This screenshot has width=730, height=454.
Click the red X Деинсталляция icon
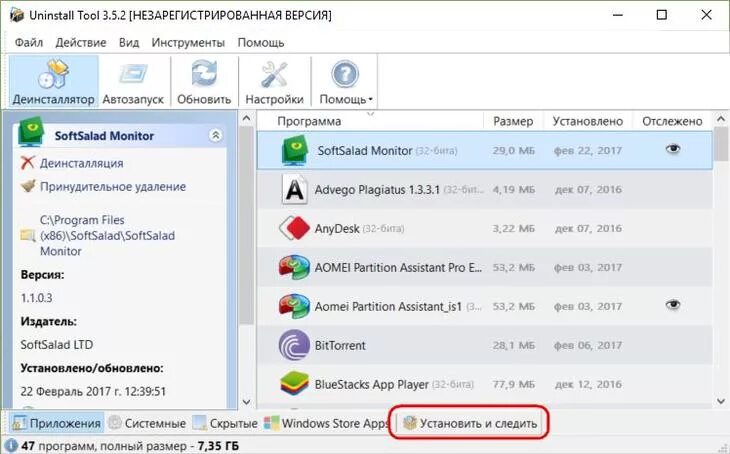pos(28,163)
